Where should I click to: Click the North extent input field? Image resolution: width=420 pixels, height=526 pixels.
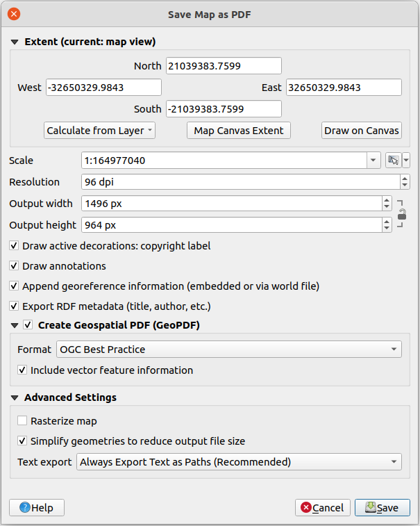click(x=224, y=66)
